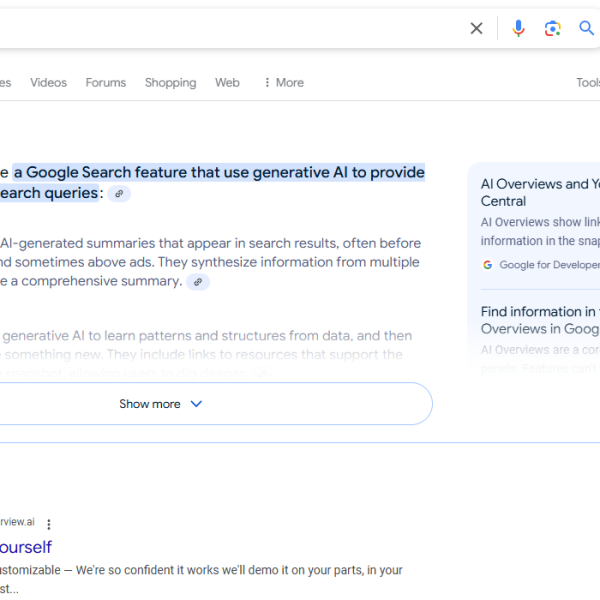
Task: Open the Web results tab
Action: click(x=227, y=83)
